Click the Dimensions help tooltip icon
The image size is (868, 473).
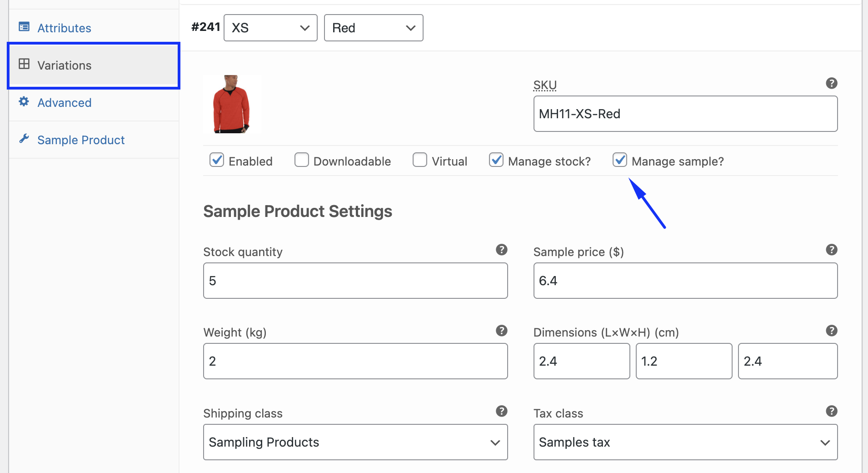click(x=831, y=331)
